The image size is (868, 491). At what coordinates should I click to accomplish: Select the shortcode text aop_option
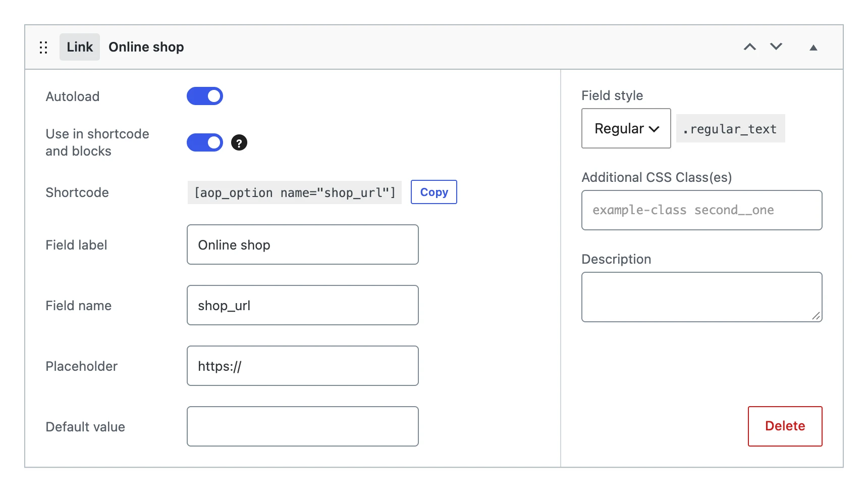click(295, 192)
